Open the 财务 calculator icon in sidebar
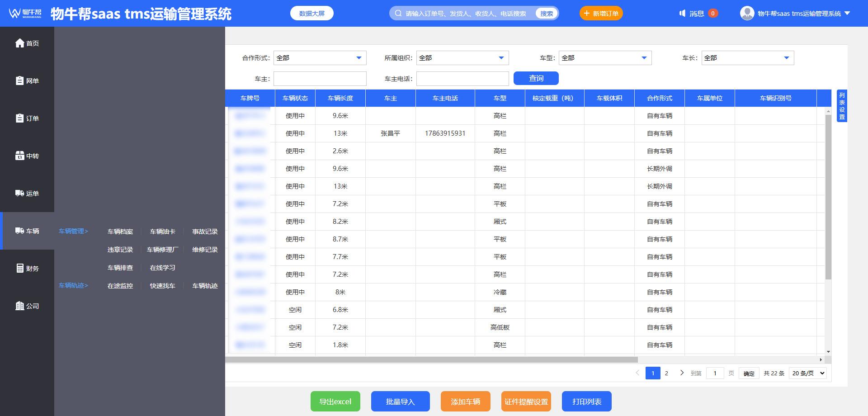 click(x=20, y=268)
